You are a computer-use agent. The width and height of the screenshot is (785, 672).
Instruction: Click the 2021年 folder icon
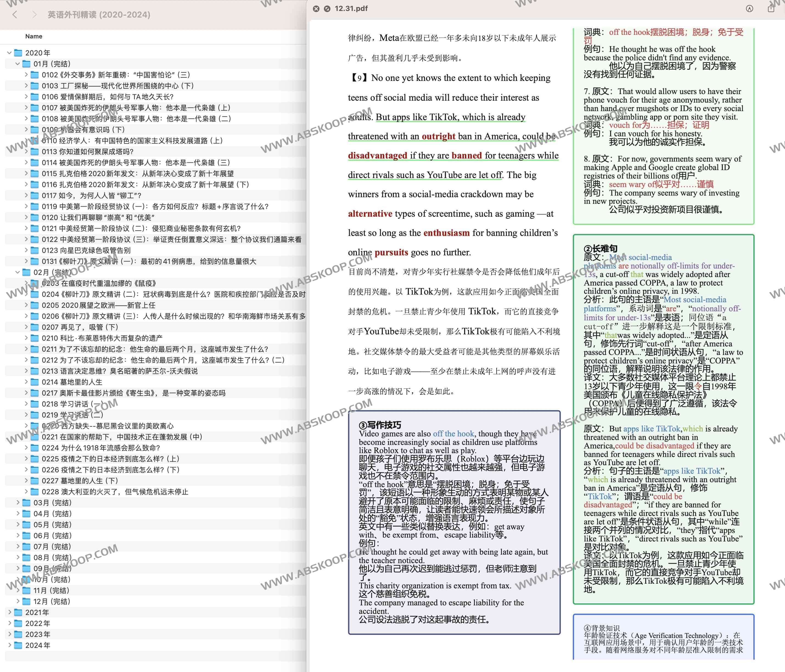(x=18, y=612)
